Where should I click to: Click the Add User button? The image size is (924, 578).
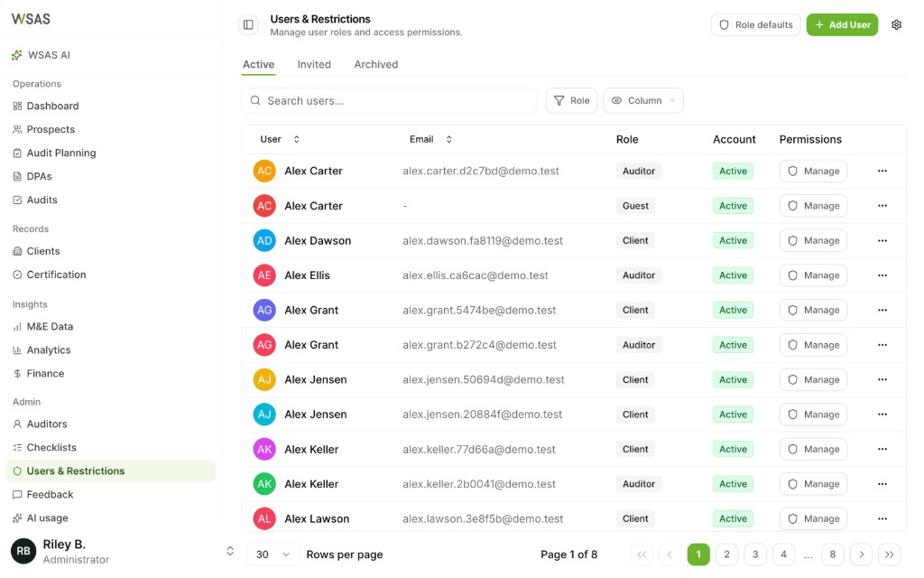(x=842, y=24)
